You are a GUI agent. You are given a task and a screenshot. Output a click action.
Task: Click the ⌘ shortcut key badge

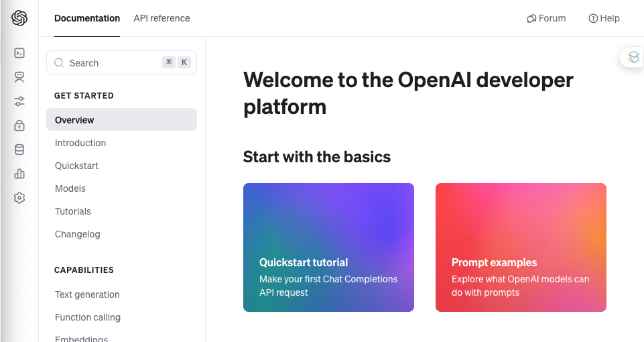point(169,62)
